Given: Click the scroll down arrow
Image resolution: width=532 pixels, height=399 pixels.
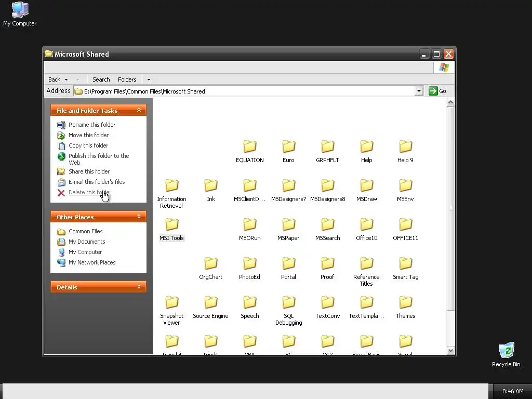Looking at the screenshot, I should click(x=450, y=351).
